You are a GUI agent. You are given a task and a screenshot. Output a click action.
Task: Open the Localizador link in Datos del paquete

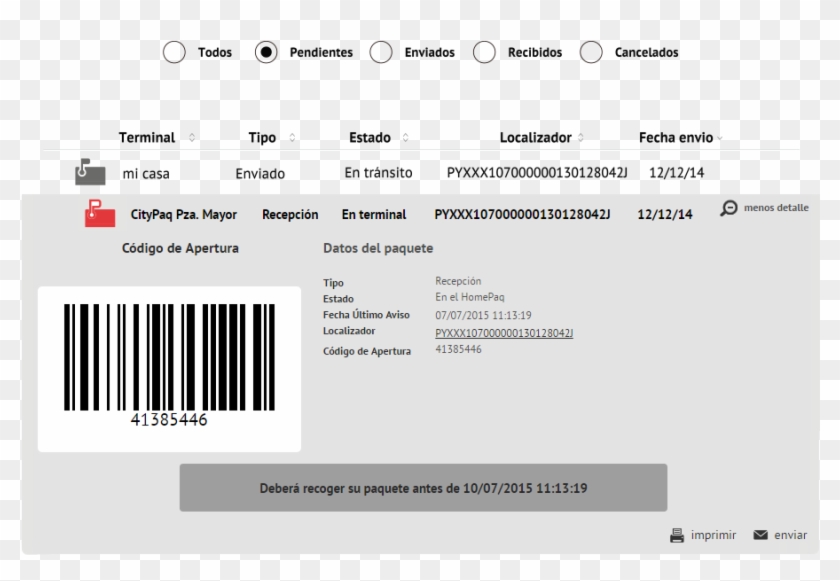point(503,331)
